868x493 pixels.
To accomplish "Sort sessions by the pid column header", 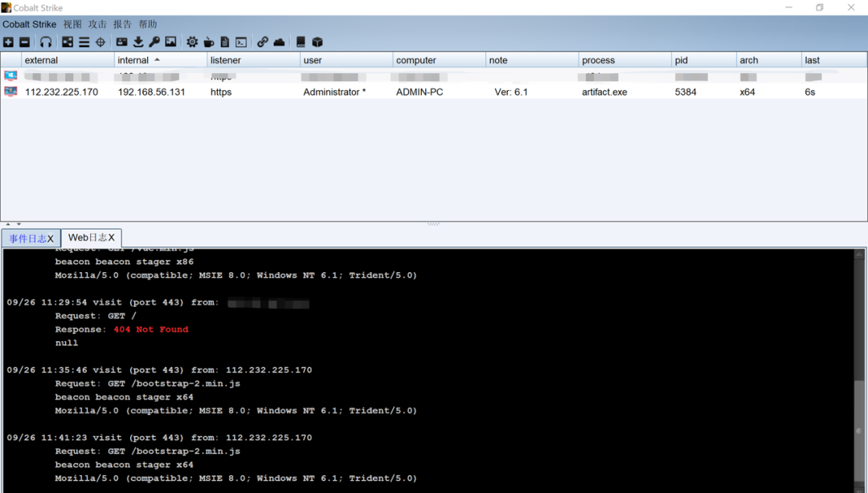I will tap(704, 60).
